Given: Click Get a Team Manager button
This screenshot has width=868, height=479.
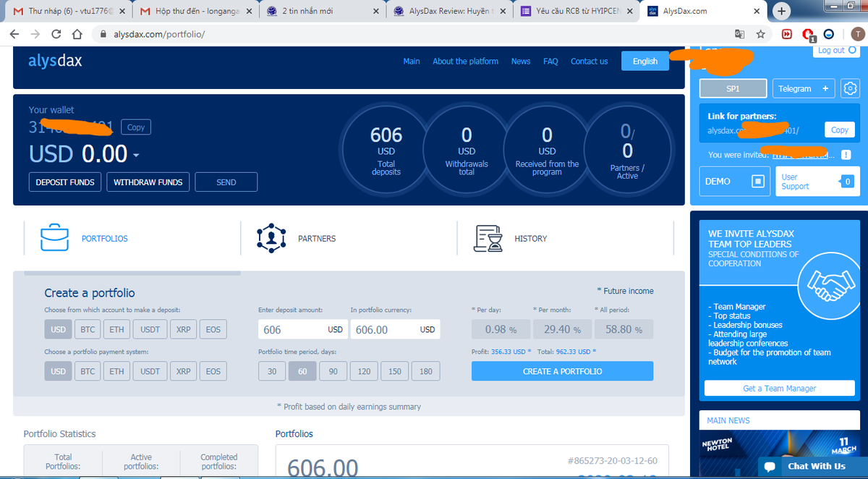Looking at the screenshot, I should (x=779, y=389).
